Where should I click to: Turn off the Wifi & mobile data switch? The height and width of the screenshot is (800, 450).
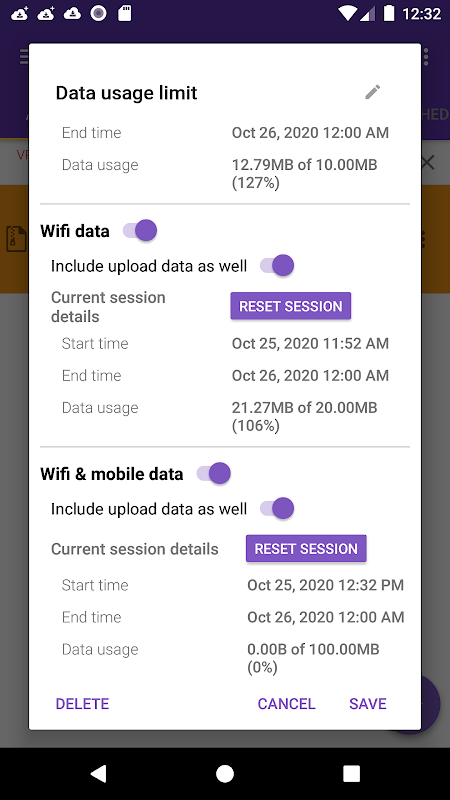(x=214, y=473)
